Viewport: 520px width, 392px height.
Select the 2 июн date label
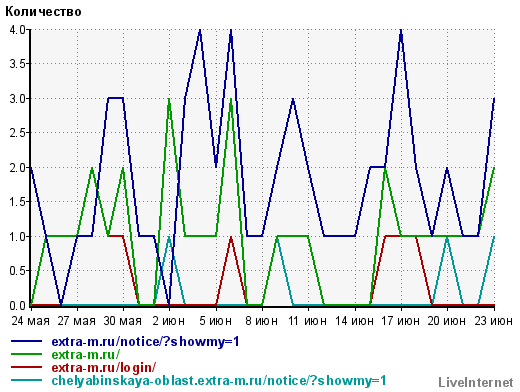169,321
